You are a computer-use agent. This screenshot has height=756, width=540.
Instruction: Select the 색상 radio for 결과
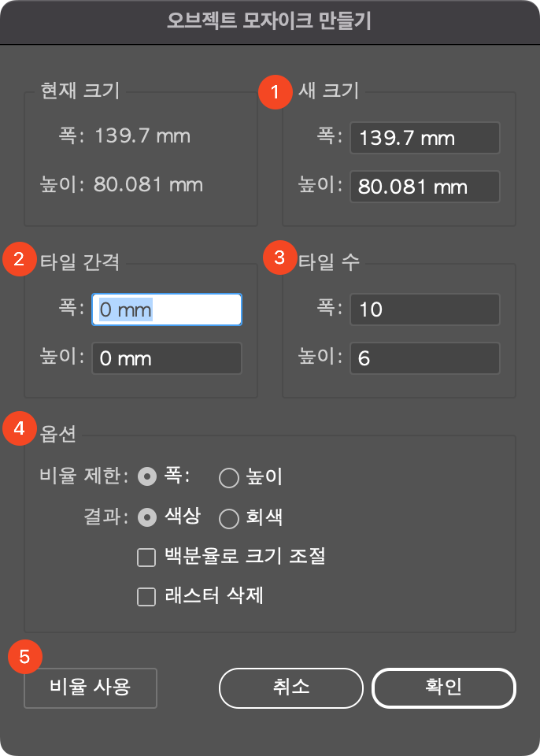147,518
